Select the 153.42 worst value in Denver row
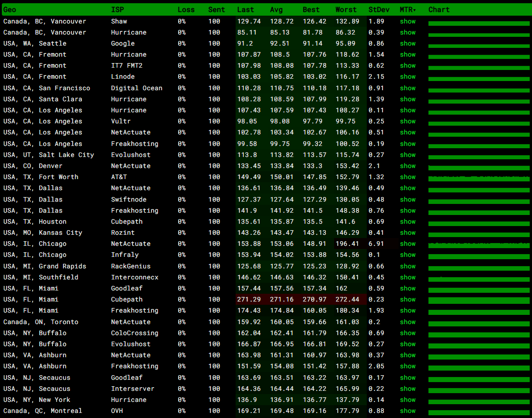Screen dimensions: 532x418 click(347, 166)
